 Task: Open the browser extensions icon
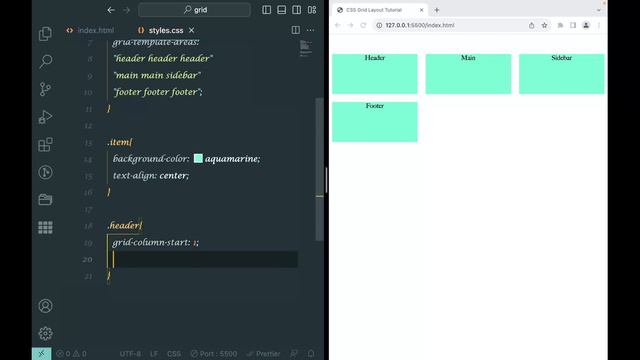(x=560, y=25)
